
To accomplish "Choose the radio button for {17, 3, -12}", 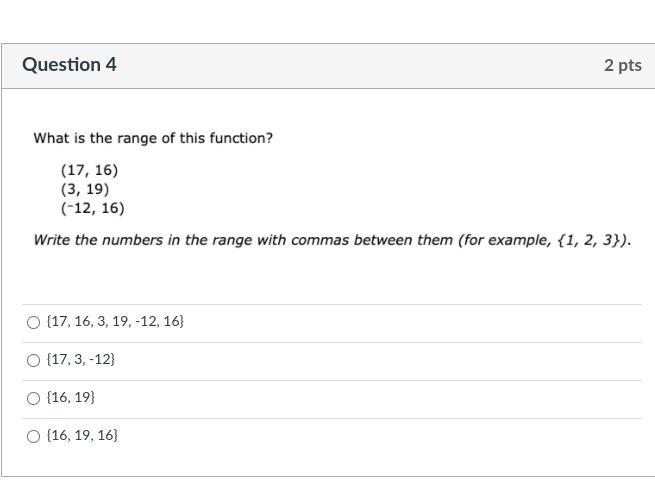I will pos(33,360).
